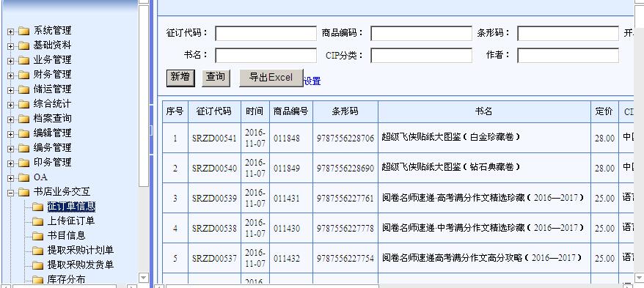Focus the 作者 input field
Screen dimensions: 644x288
click(568, 56)
